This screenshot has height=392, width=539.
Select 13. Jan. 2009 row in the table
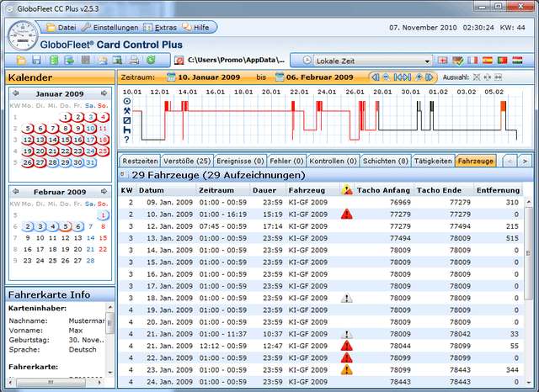pyautogui.click(x=321, y=238)
